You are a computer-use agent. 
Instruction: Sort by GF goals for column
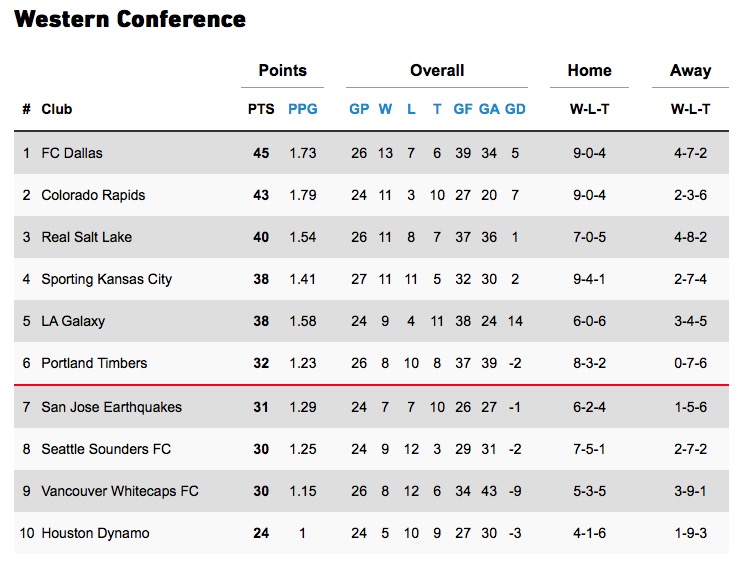coord(463,109)
